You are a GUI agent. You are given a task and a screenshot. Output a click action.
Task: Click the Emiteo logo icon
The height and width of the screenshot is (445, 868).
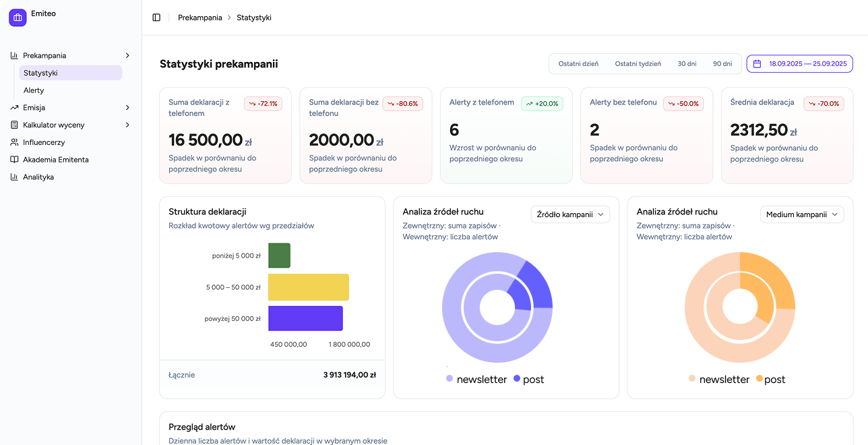coord(17,17)
